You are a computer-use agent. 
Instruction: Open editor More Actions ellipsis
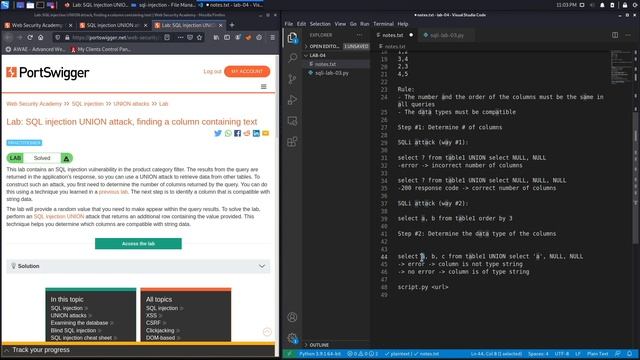point(628,35)
